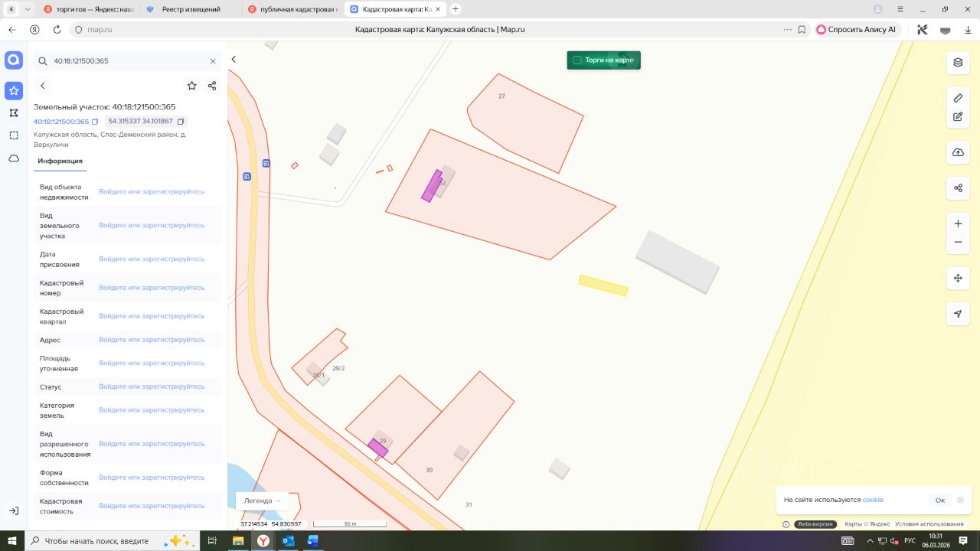This screenshot has width=980, height=551.
Task: Click login link for Дата присвоения
Action: tap(152, 259)
